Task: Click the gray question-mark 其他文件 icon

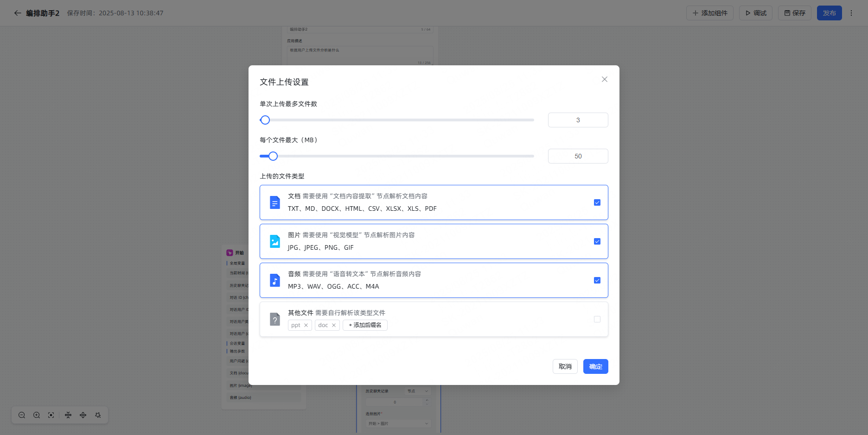Action: tap(275, 319)
